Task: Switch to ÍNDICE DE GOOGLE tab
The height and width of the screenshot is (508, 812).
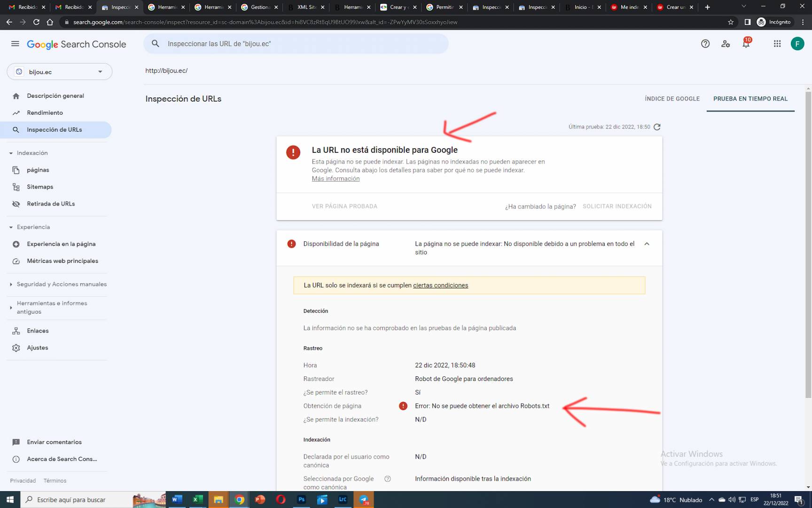Action: click(672, 99)
